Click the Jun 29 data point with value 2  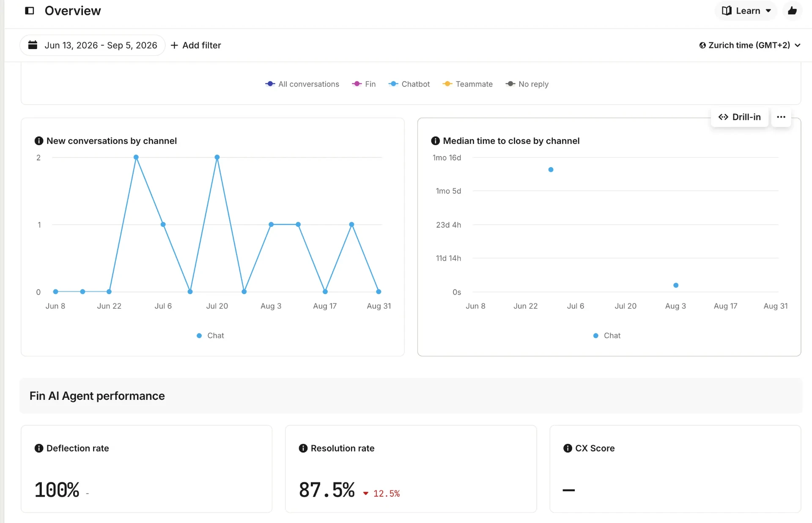click(x=136, y=157)
